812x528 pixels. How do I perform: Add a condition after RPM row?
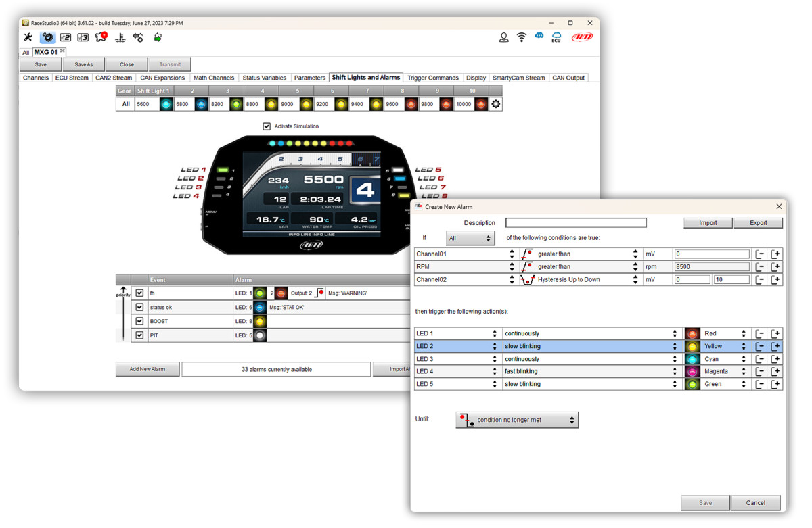click(x=776, y=267)
